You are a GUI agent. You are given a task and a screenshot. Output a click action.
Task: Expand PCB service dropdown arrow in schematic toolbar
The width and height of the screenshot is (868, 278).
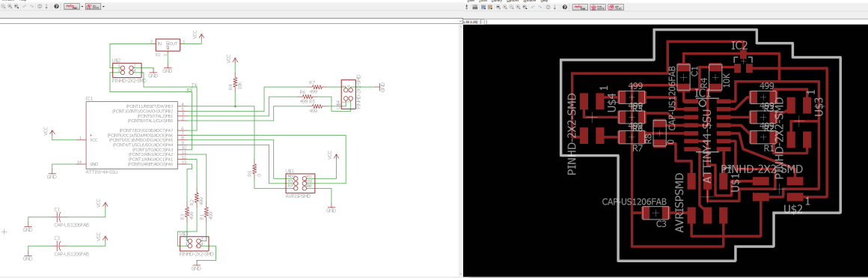tap(103, 7)
